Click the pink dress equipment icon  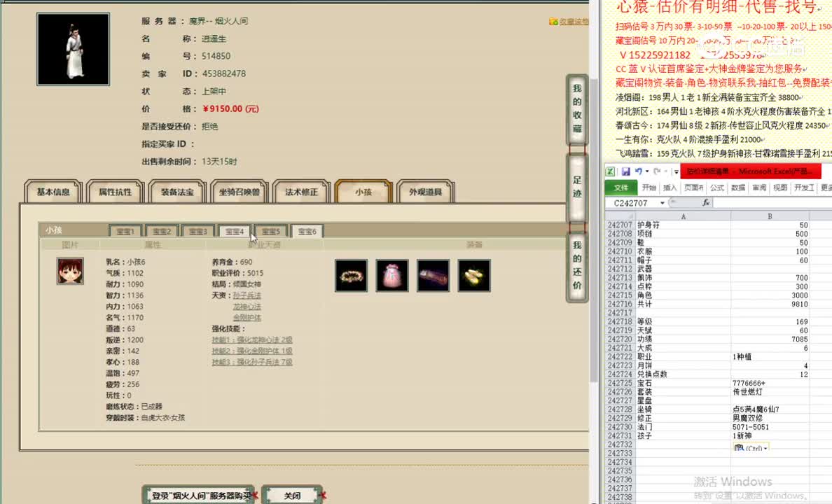coord(392,275)
